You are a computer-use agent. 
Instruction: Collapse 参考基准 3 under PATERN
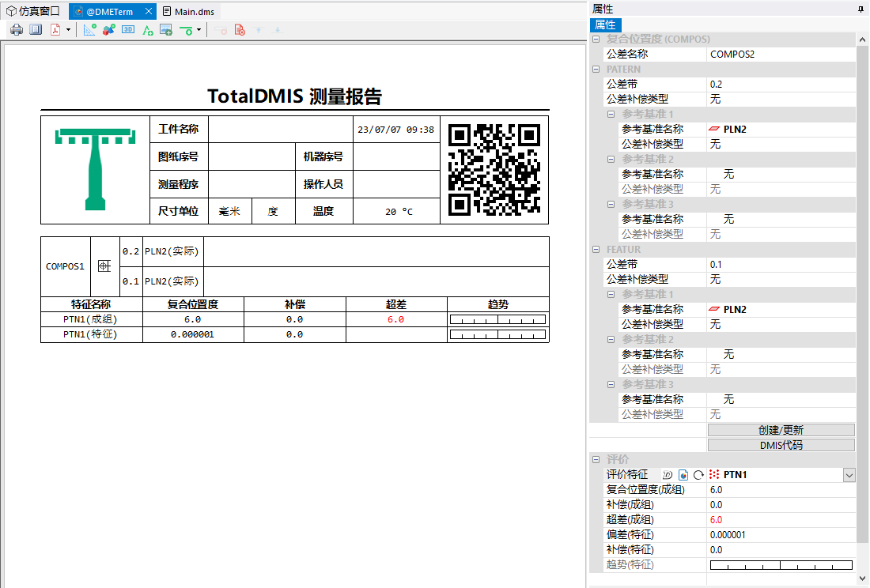611,204
